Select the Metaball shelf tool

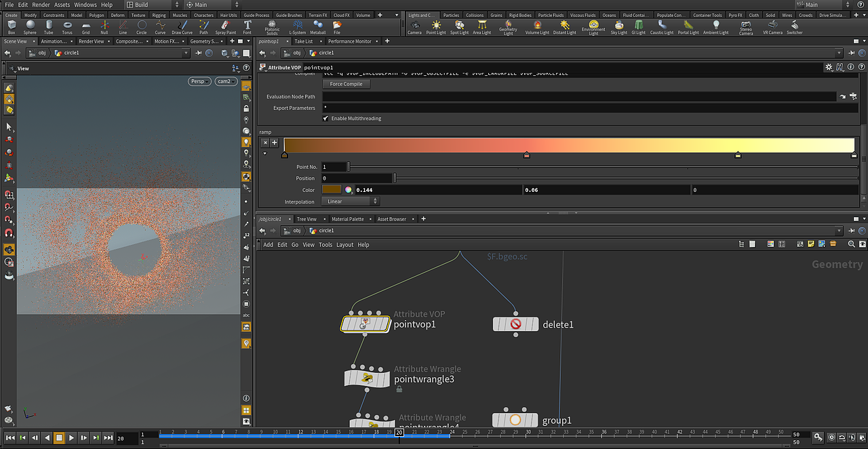point(318,27)
